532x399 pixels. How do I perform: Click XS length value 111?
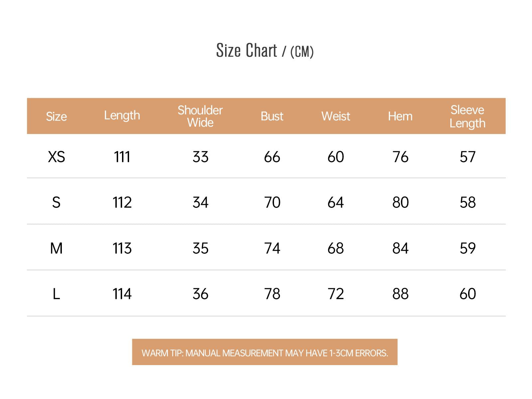[x=122, y=157]
